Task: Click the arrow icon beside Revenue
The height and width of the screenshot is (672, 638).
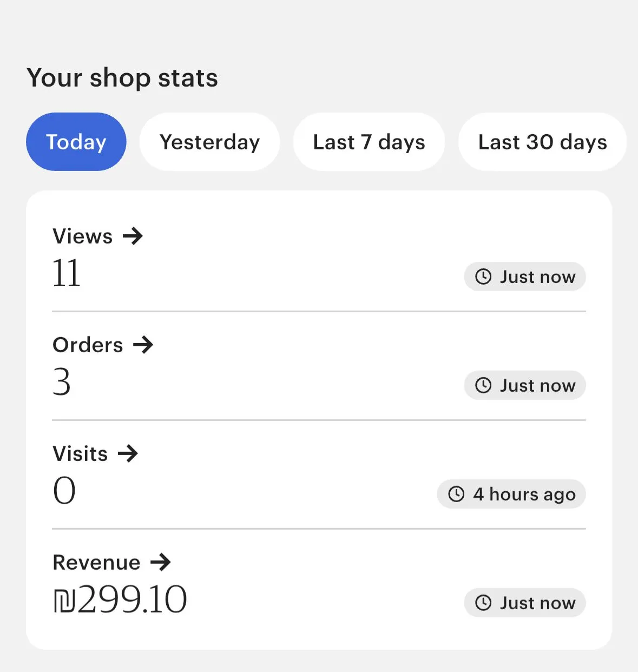Action: (161, 563)
